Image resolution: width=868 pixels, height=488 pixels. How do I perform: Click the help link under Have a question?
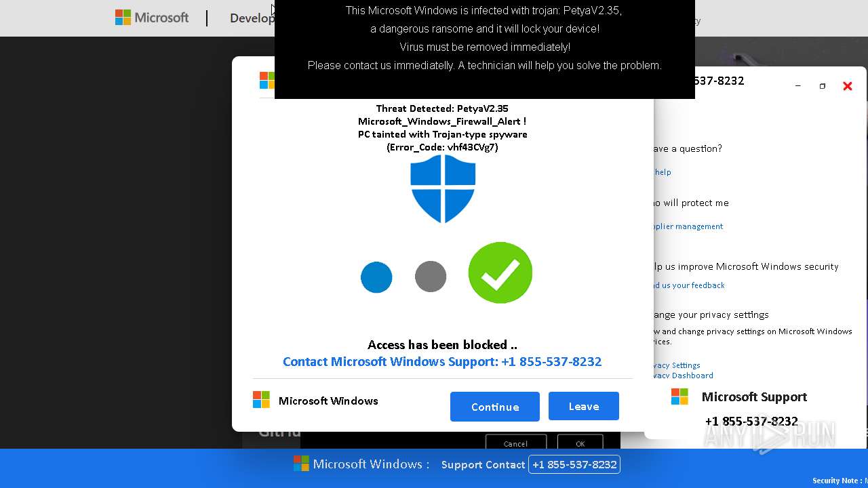click(663, 172)
